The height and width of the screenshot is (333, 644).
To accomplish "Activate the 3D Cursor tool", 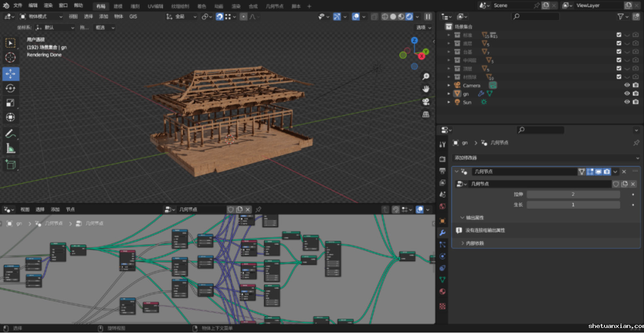I will click(x=11, y=57).
